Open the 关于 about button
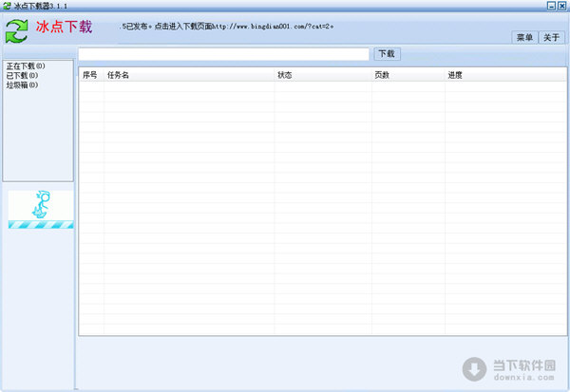 pos(551,37)
